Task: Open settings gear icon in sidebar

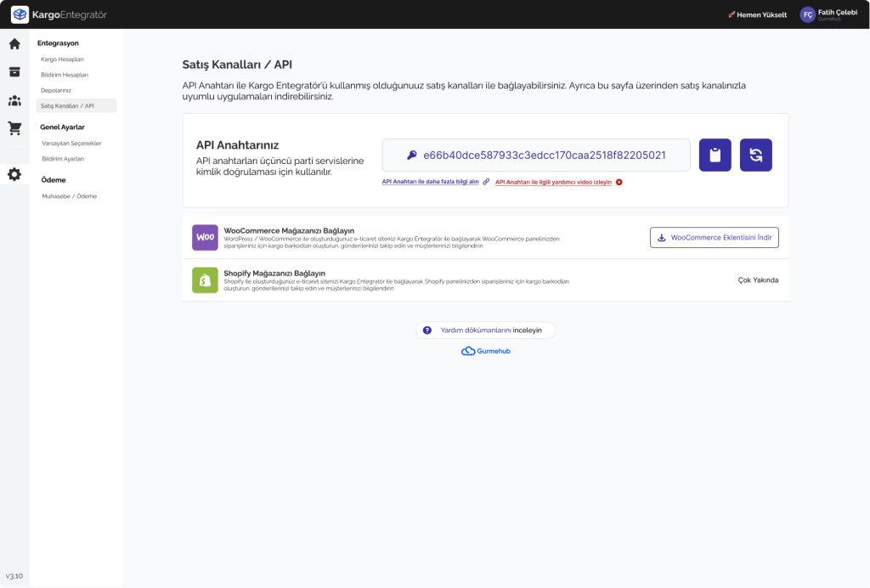Action: [14, 174]
